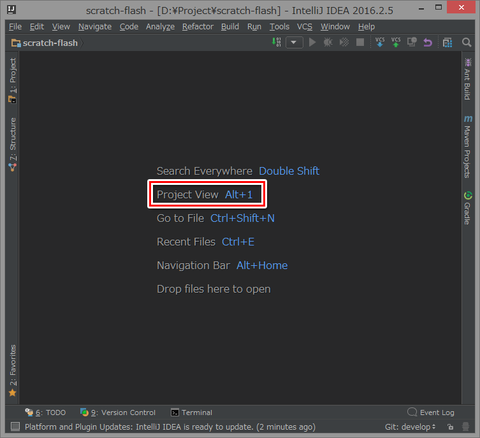
Task: Click the Navigation Bar Alt+Home hint
Action: click(222, 265)
